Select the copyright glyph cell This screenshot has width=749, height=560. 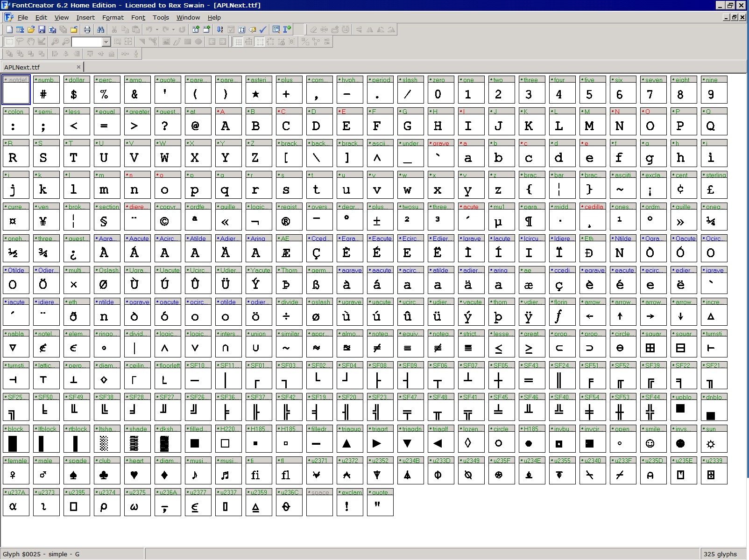pos(168,217)
